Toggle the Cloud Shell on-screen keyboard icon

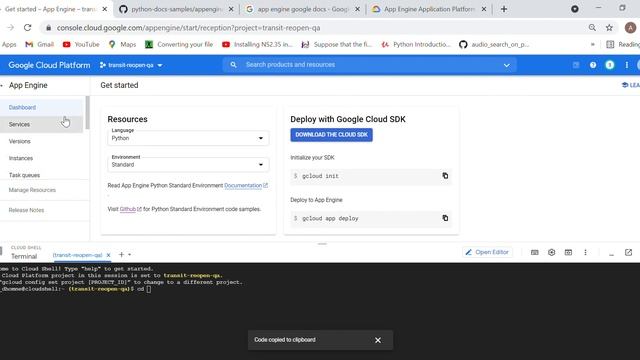534,253
